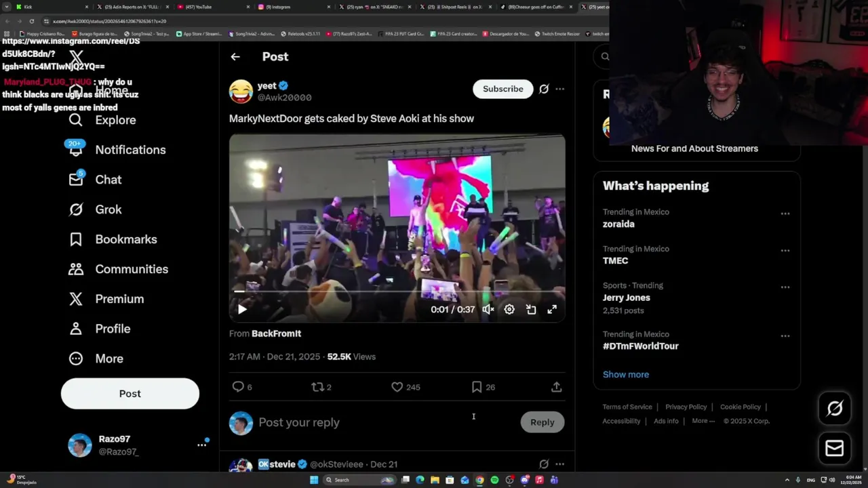Open floating Grok button

coord(835,408)
